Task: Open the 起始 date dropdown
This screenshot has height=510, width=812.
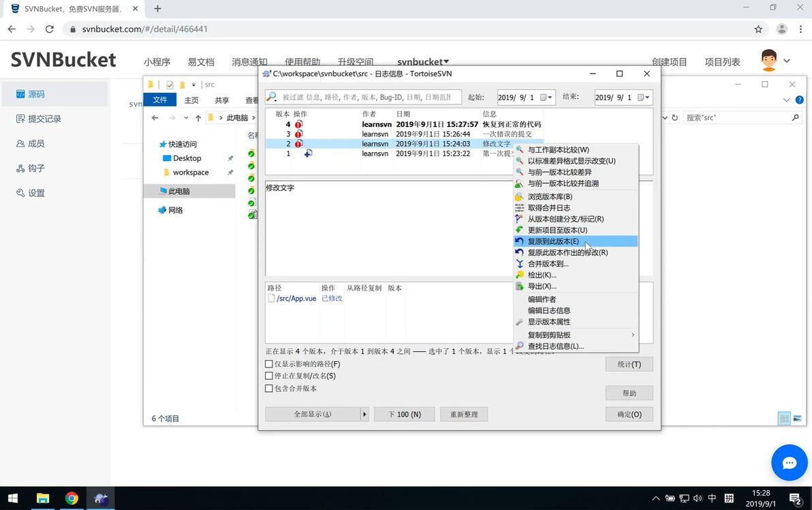Action: 546,97
